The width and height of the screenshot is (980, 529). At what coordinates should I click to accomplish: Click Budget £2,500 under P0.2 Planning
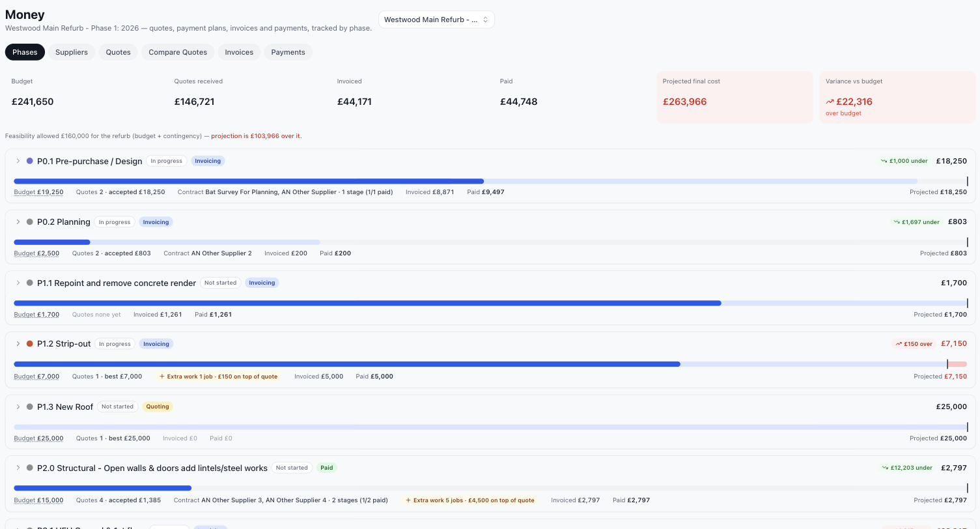pos(36,253)
